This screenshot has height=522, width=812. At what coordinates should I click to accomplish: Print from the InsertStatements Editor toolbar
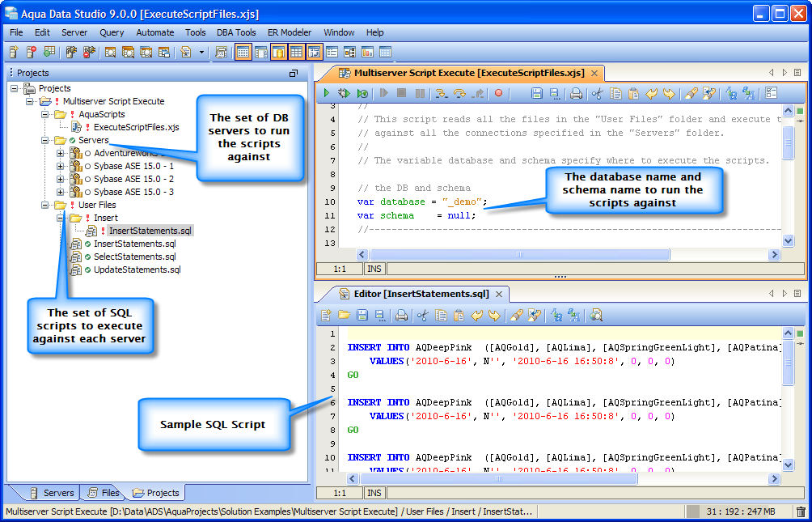401,315
